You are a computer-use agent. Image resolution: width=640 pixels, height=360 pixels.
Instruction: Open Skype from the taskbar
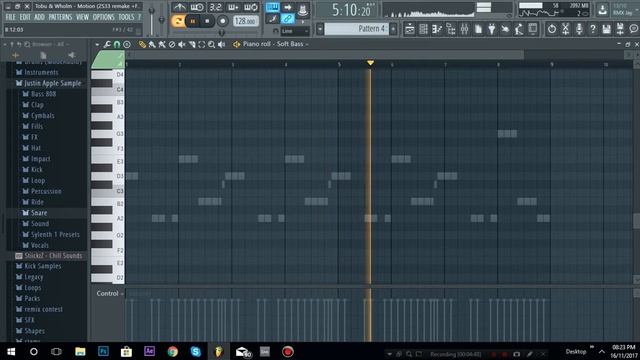click(x=196, y=351)
